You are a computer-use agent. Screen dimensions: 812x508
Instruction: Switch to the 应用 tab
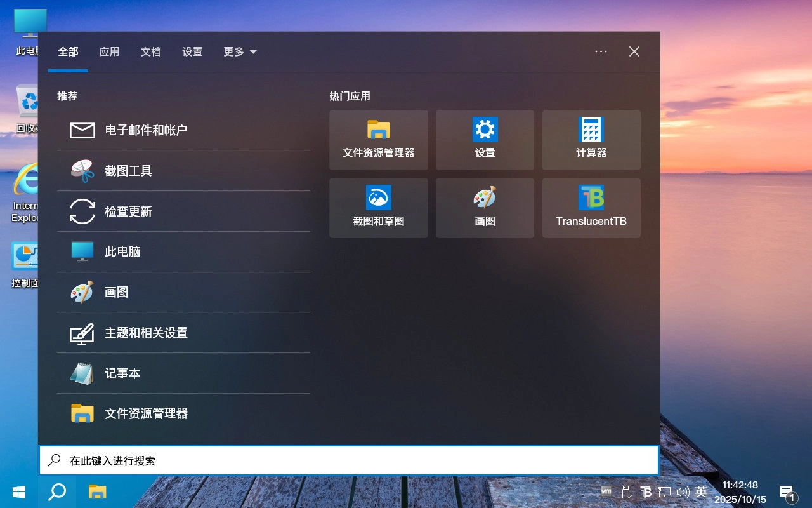(x=109, y=52)
